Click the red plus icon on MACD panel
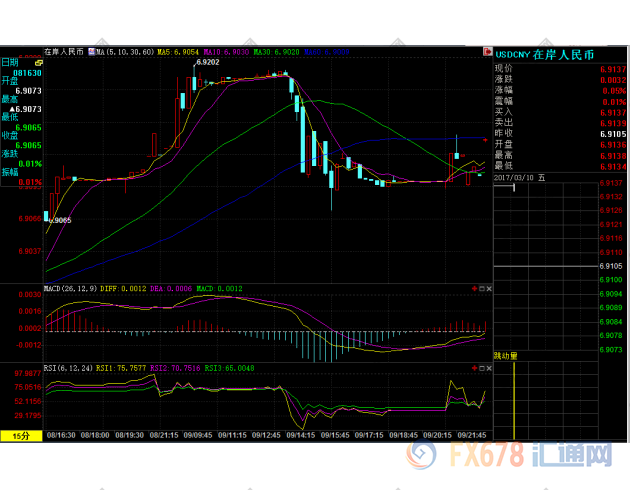The image size is (630, 490). tap(473, 288)
